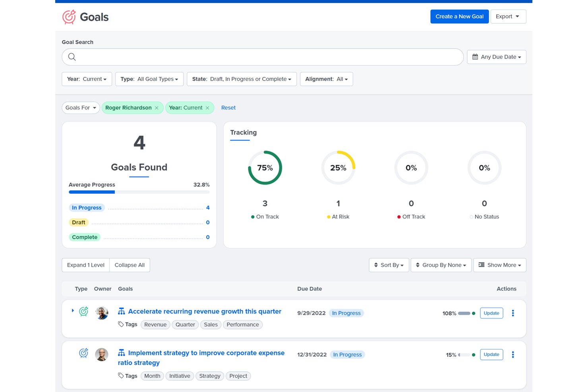Click the 108% progress bar
Screen dimensions: 588x392
(464, 313)
